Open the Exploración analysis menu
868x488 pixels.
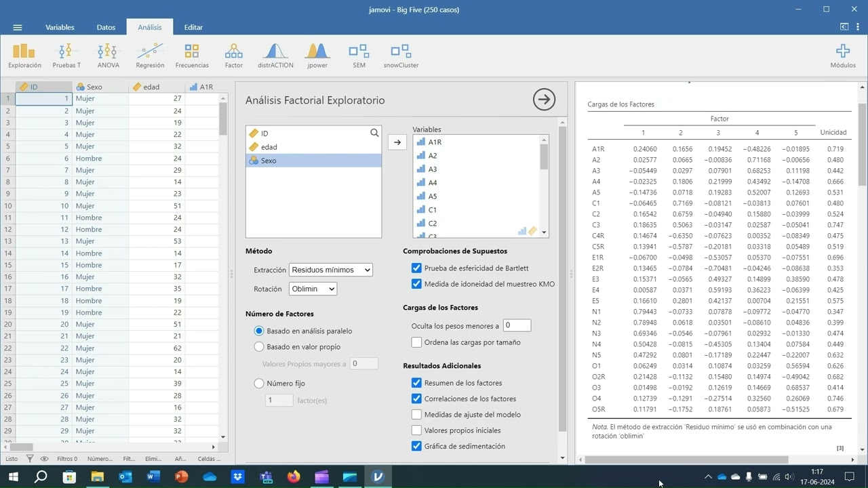[24, 56]
